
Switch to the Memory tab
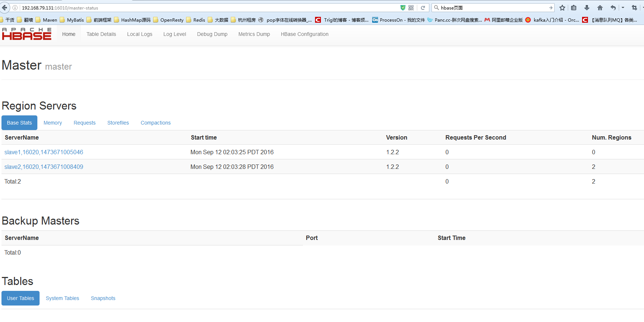click(x=53, y=123)
